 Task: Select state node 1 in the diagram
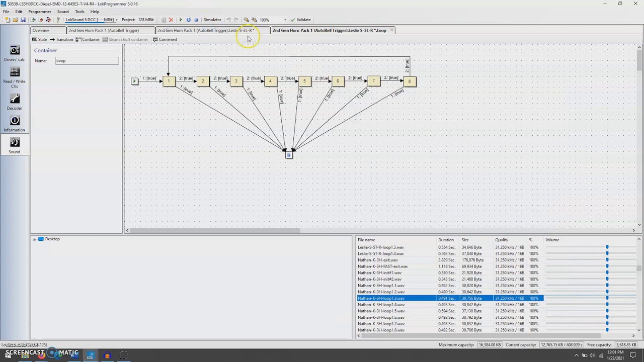169,81
